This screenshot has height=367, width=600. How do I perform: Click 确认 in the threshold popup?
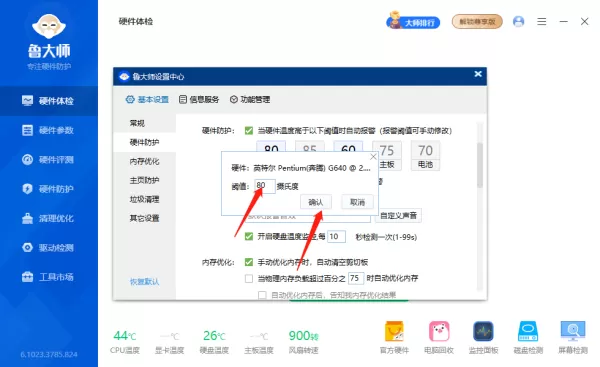click(x=316, y=202)
